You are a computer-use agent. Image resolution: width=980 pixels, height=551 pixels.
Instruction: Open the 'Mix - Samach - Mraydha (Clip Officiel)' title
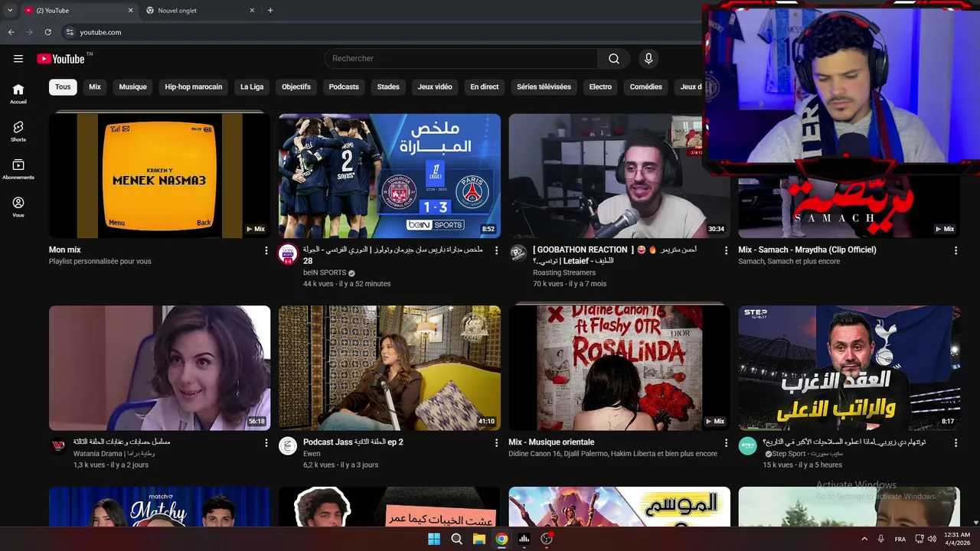click(x=807, y=250)
